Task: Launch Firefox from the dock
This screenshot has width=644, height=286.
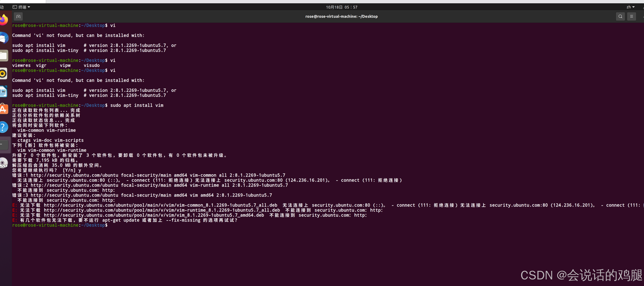Action: (4, 20)
